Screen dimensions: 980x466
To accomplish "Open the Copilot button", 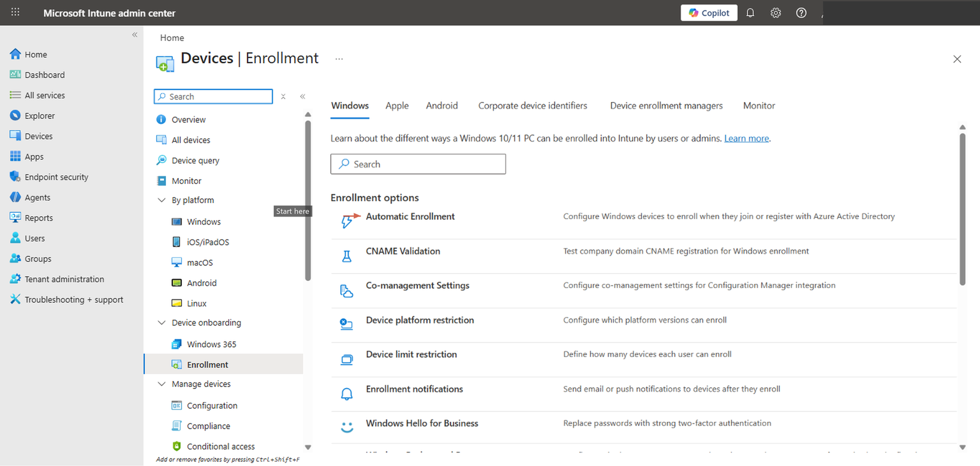I will 709,12.
